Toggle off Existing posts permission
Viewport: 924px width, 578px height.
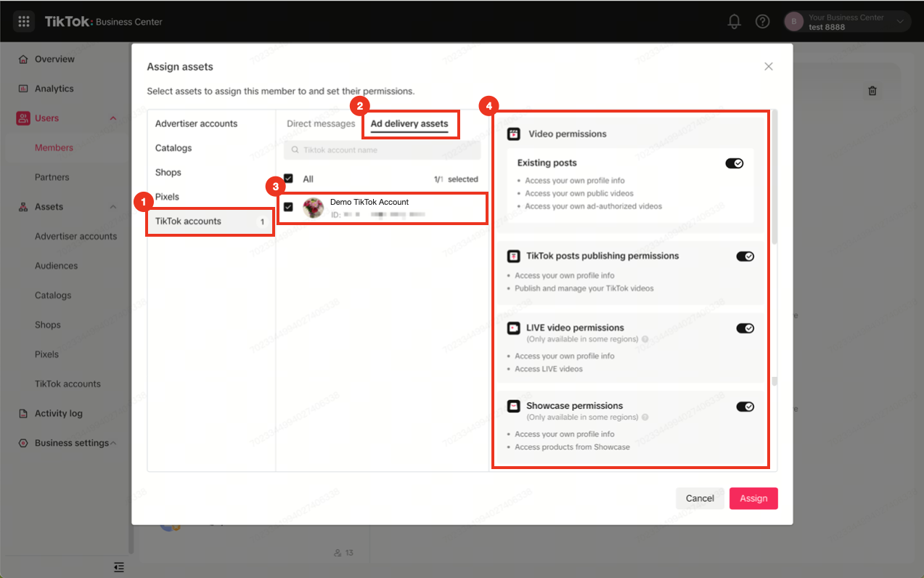[x=734, y=163]
